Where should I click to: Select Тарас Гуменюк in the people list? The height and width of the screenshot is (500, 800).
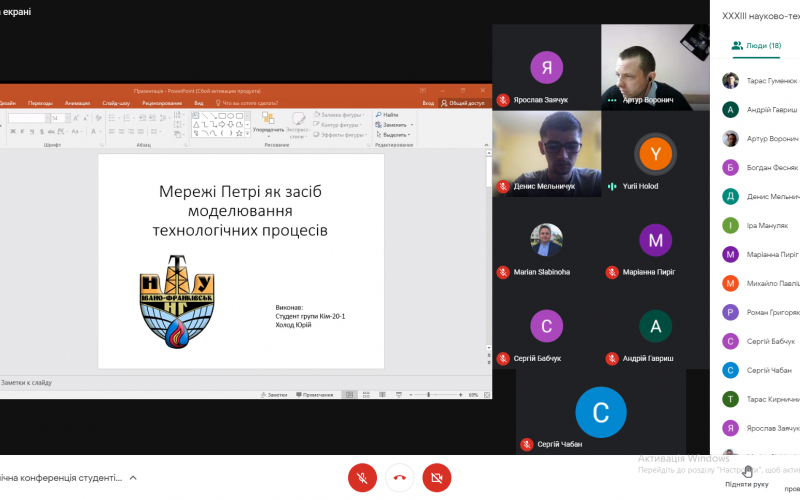761,81
